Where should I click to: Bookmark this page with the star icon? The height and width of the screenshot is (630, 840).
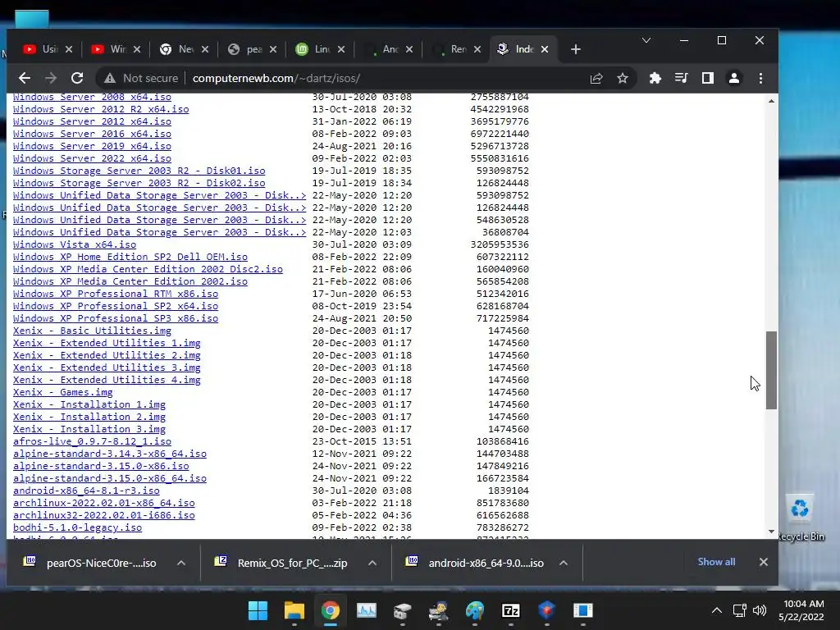click(x=623, y=78)
